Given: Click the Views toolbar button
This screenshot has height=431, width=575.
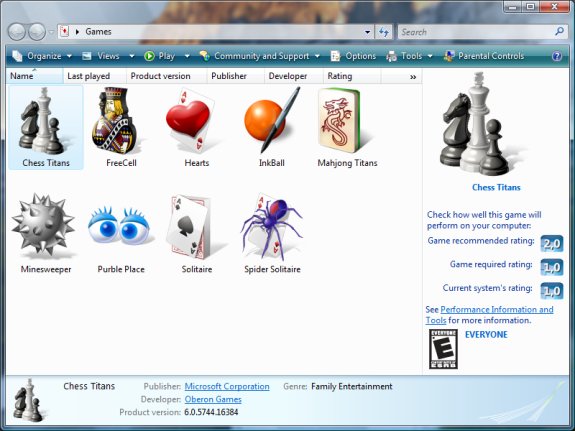Looking at the screenshot, I should coord(101,56).
